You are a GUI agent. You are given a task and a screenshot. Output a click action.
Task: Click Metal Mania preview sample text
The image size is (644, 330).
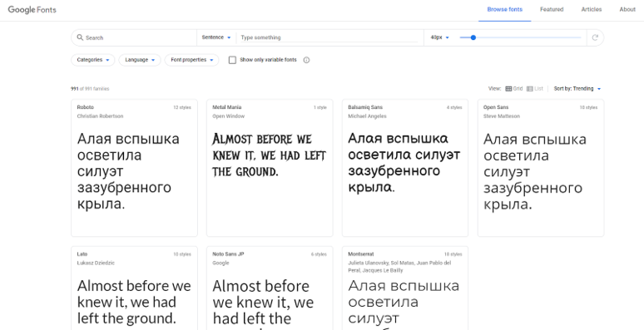(x=269, y=155)
